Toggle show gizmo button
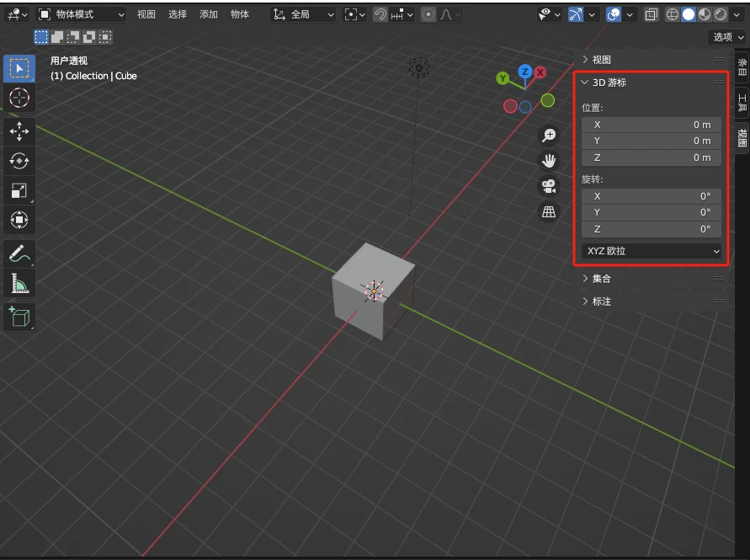750x560 pixels. point(576,14)
